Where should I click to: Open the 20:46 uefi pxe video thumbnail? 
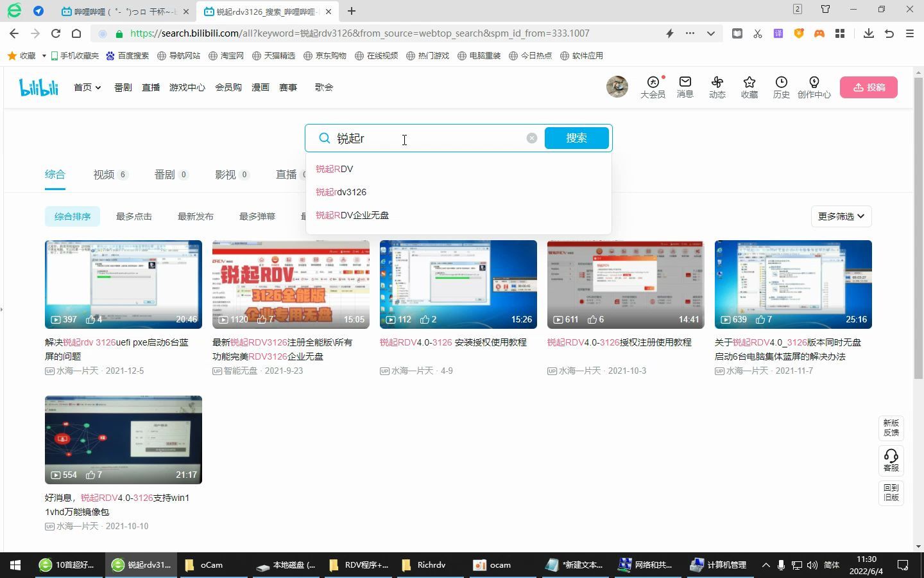123,285
